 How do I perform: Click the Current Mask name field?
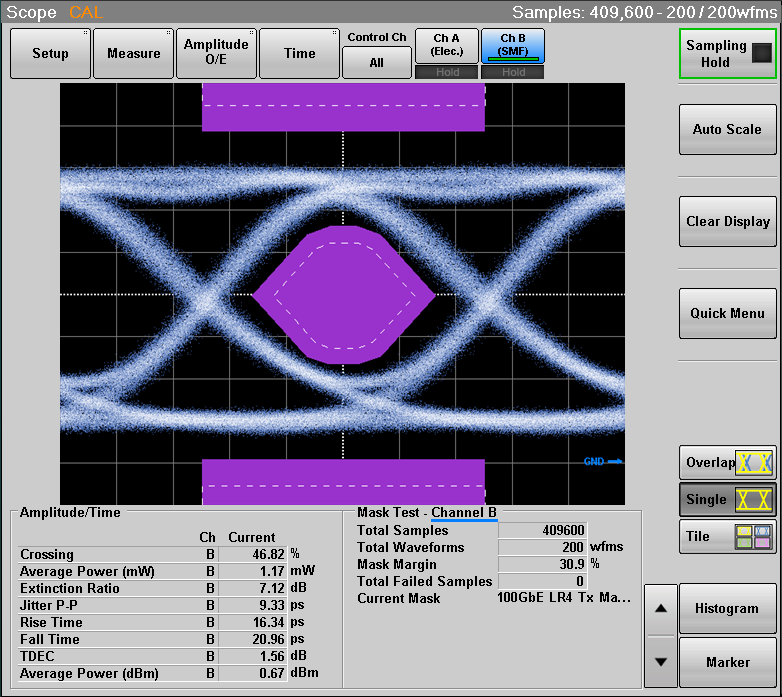(564, 598)
